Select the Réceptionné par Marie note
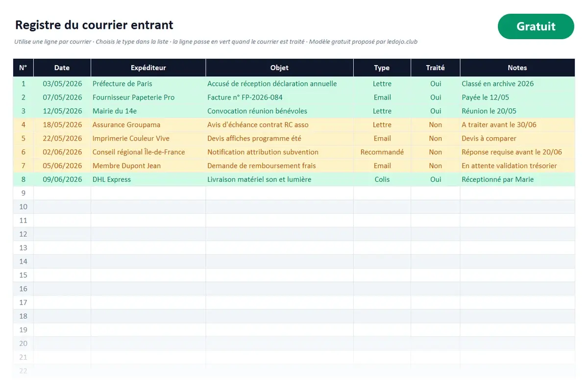 pos(517,180)
